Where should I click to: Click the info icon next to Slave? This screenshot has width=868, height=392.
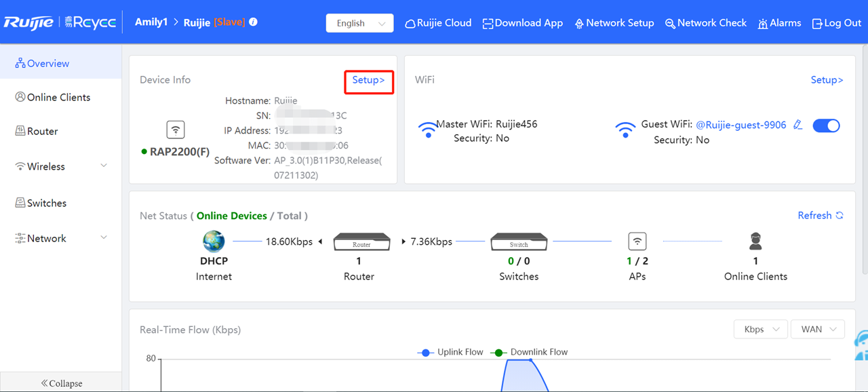coord(253,22)
